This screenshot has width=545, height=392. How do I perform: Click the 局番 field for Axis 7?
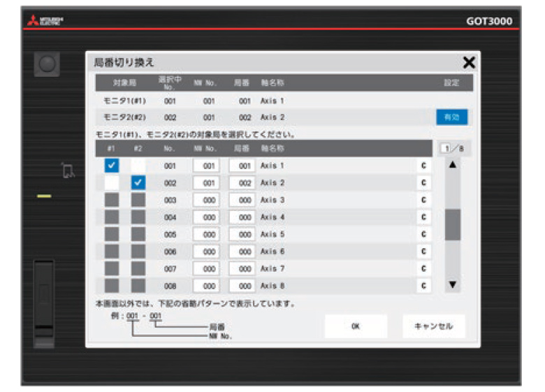pos(242,268)
